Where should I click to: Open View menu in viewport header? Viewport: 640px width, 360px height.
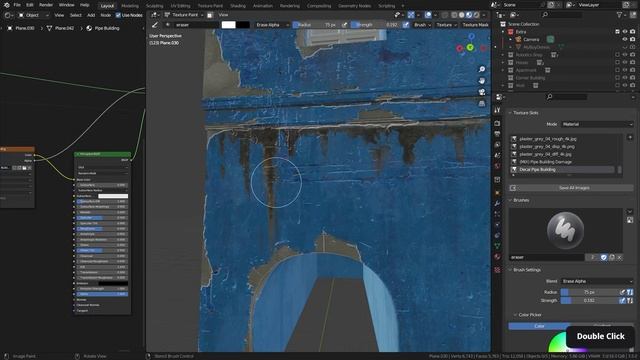pyautogui.click(x=223, y=15)
